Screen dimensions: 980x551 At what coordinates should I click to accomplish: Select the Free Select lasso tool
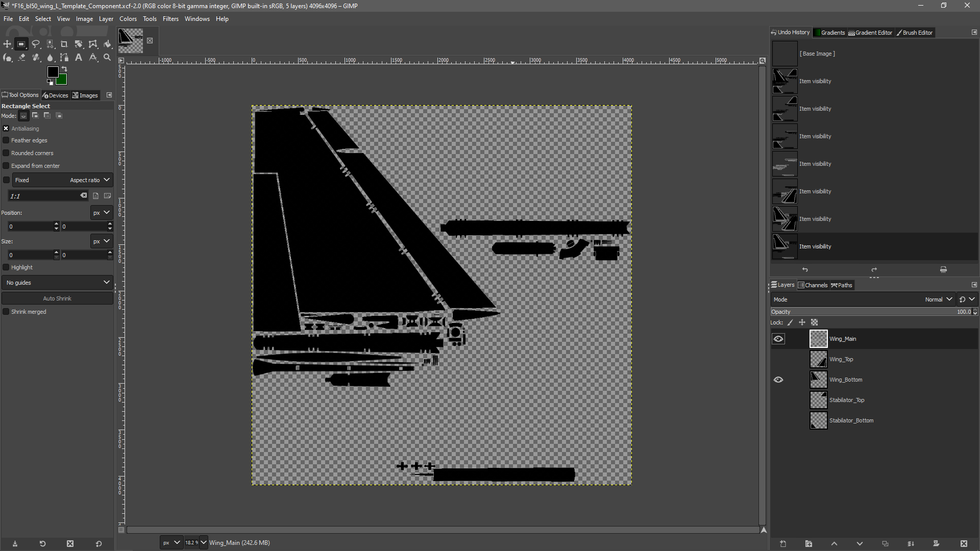tap(36, 44)
